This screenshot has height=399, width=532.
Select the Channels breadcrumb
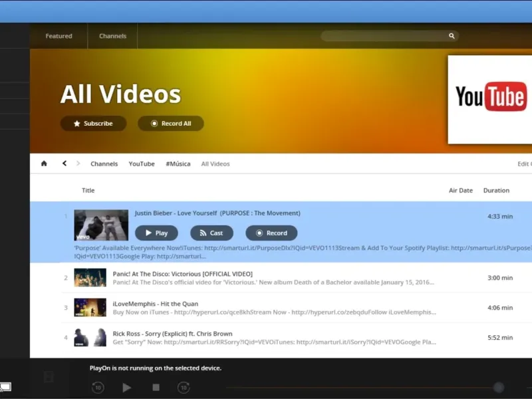click(104, 164)
